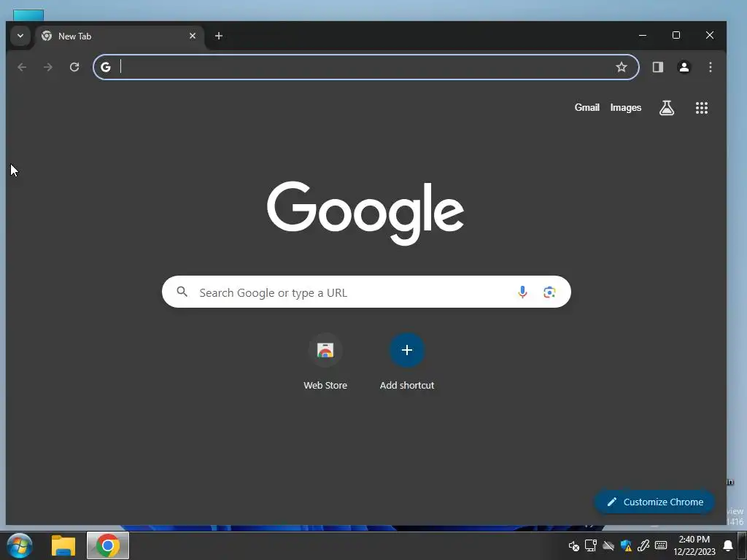Viewport: 747px width, 560px height.
Task: Go forward using the forward arrow
Action: point(48,67)
